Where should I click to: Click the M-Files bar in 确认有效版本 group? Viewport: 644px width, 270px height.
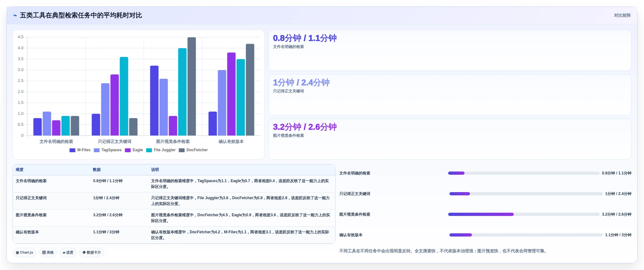[213, 124]
